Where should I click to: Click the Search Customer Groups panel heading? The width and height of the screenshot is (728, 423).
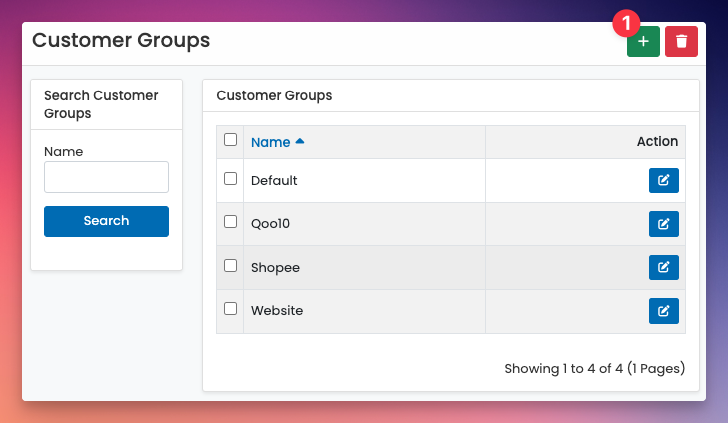pos(101,104)
